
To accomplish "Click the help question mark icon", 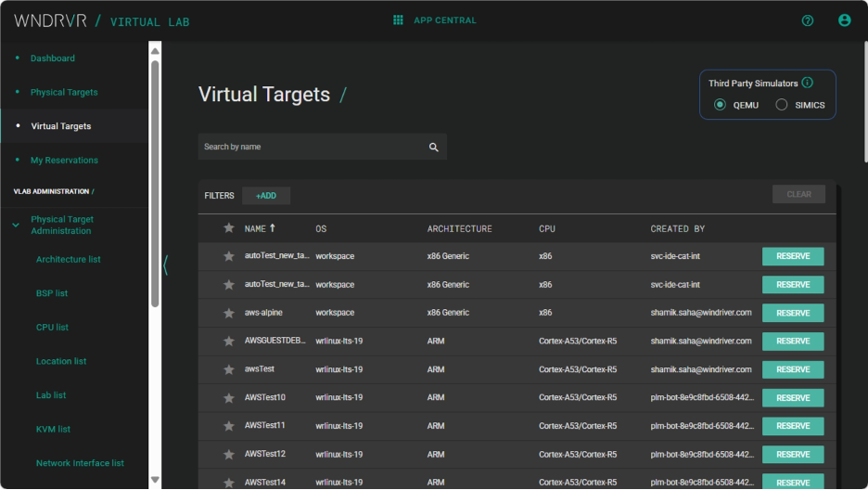I will click(x=807, y=20).
